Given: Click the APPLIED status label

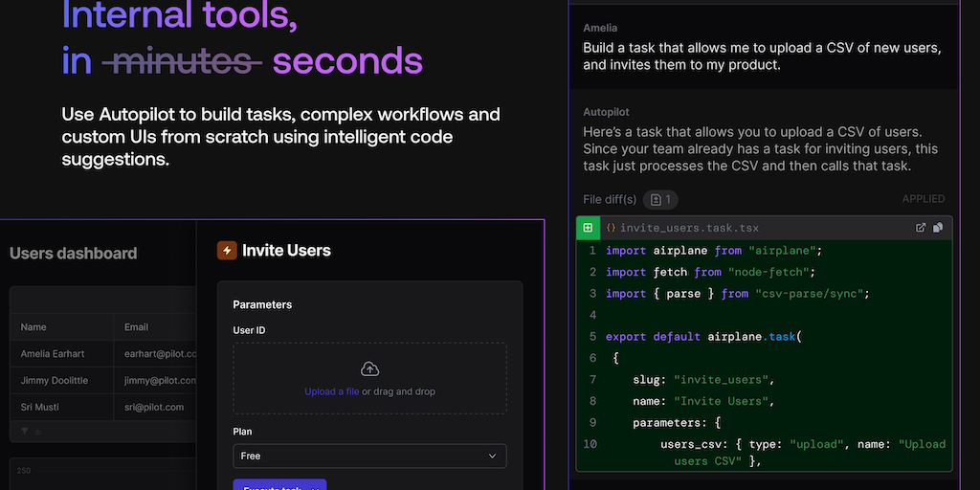Looking at the screenshot, I should (x=924, y=199).
